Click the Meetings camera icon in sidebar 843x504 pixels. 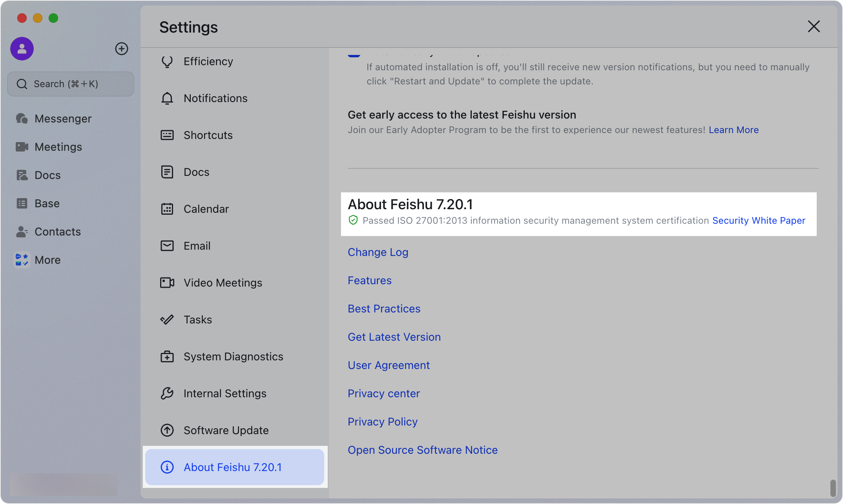pyautogui.click(x=22, y=147)
